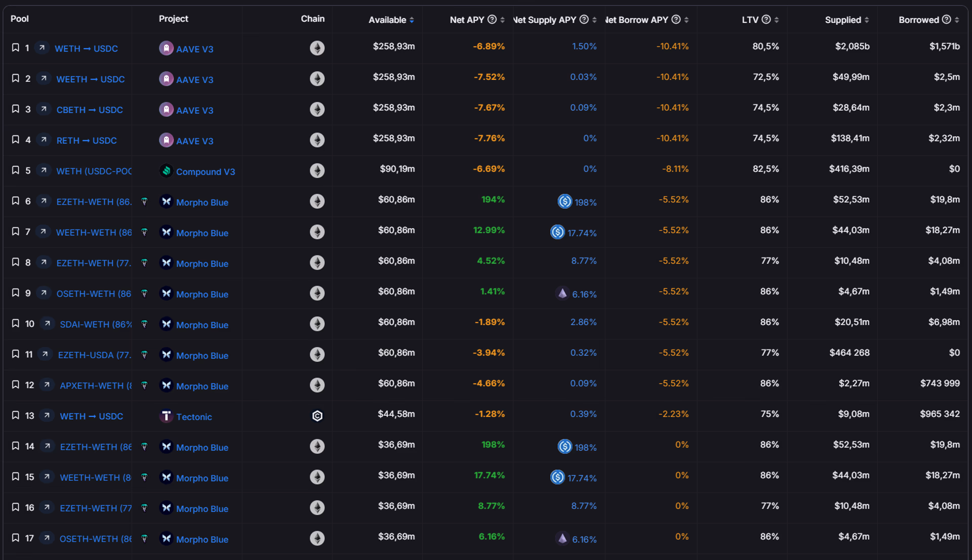Screen dimensions: 972x560
Task: Open the RETH → USDC pool link
Action: (x=87, y=140)
